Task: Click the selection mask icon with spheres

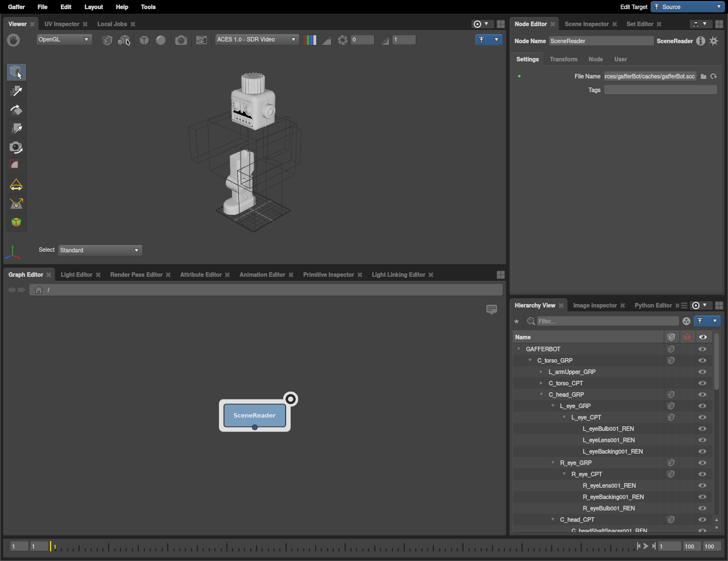Action: (x=123, y=40)
